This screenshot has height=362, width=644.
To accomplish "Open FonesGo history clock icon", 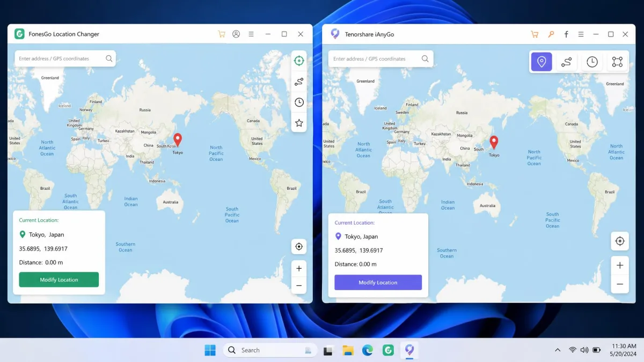I will (299, 102).
